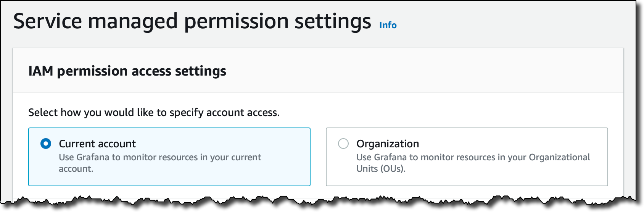Click the Organization description mentioning Organizational Units
This screenshot has width=644, height=213.
473,158
